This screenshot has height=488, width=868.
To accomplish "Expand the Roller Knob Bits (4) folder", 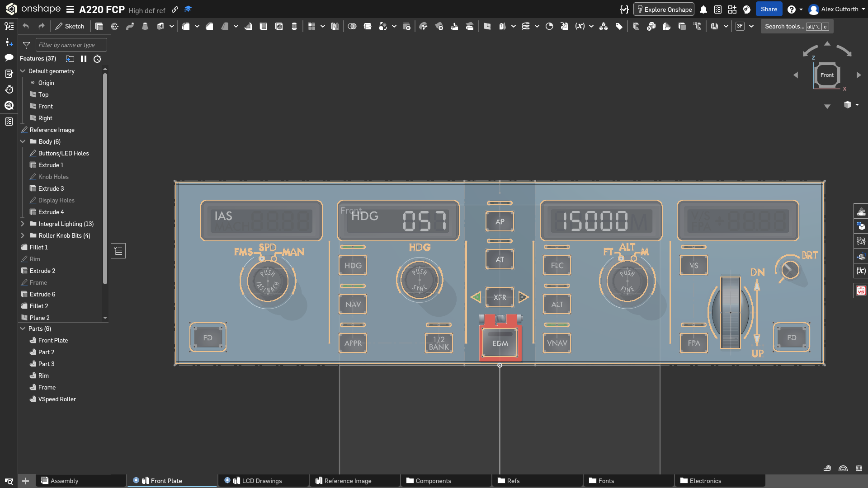I will [23, 235].
